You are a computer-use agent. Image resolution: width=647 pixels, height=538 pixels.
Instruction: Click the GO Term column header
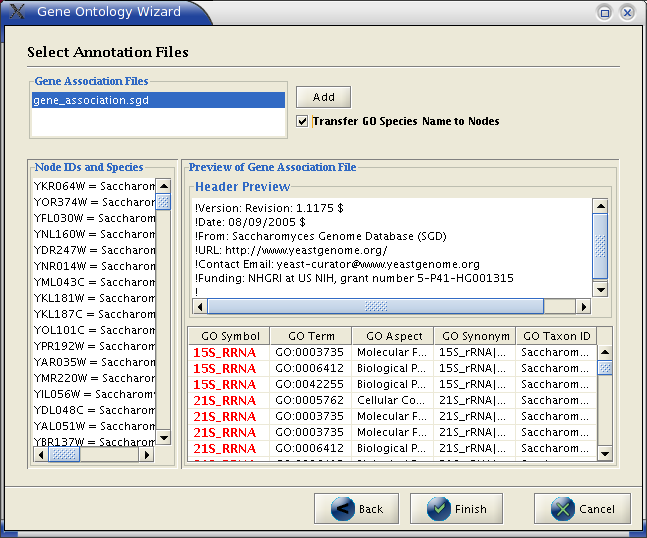point(310,336)
